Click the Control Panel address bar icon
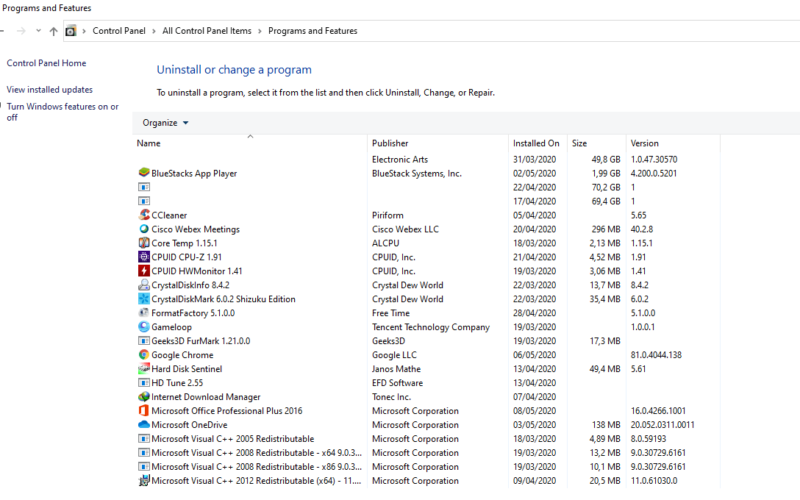 pyautogui.click(x=71, y=31)
